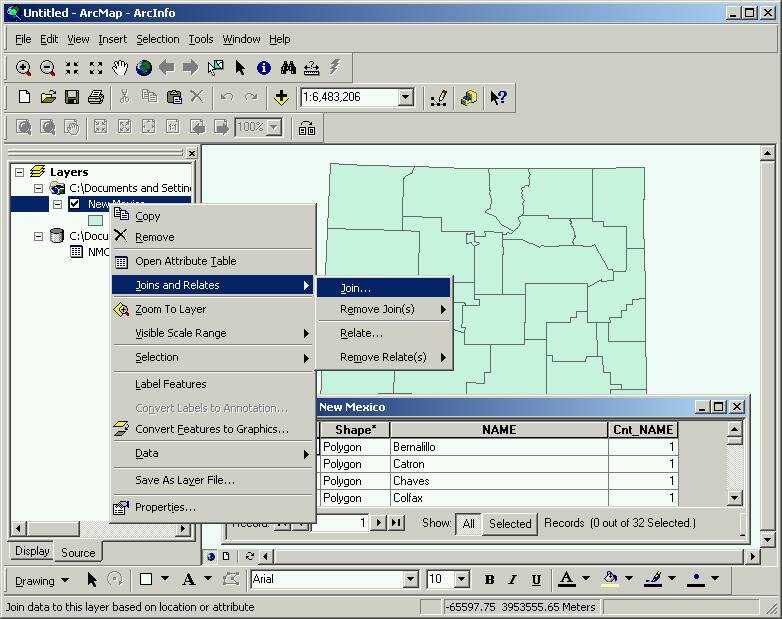The height and width of the screenshot is (619, 782).
Task: Choose the Select Elements black arrow
Action: point(240,68)
